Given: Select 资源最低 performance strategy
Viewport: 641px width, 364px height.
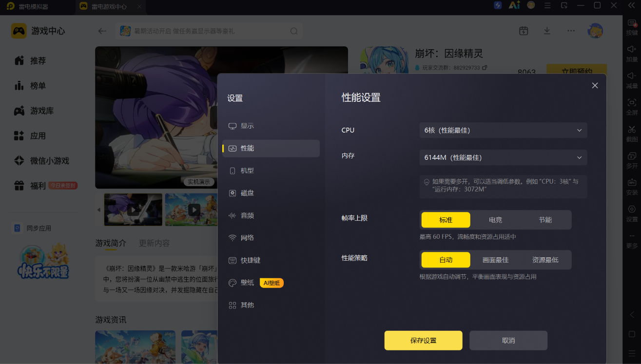Looking at the screenshot, I should pyautogui.click(x=545, y=260).
